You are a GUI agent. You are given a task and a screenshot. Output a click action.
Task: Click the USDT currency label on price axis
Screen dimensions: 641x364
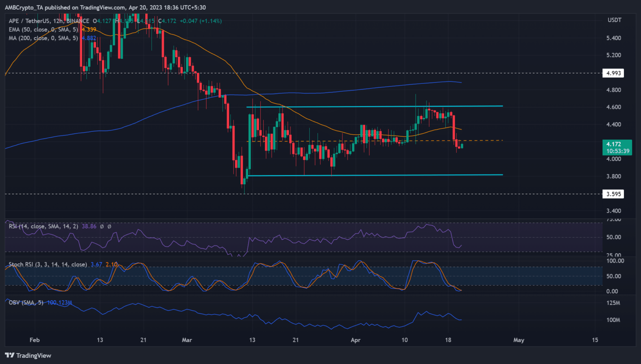[x=614, y=20]
